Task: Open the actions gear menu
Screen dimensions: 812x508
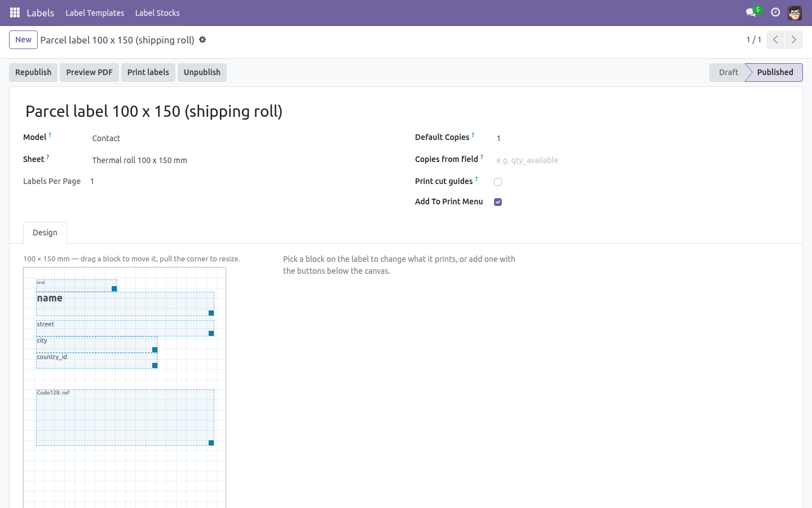Action: (202, 40)
